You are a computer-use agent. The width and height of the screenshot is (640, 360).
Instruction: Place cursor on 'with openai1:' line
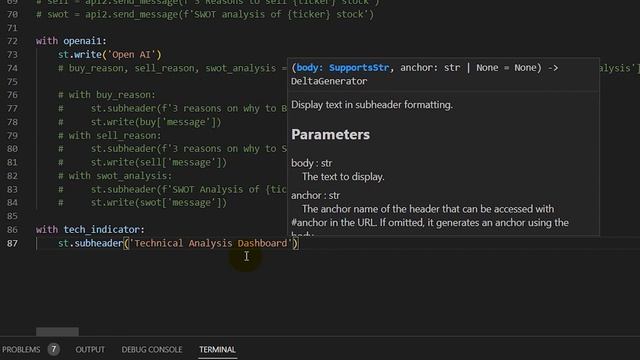tap(71, 41)
